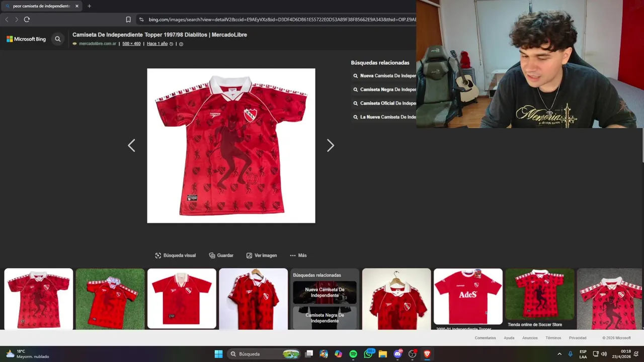The height and width of the screenshot is (362, 644).
Task: Switch ESP LAA keyboard language
Action: (583, 354)
